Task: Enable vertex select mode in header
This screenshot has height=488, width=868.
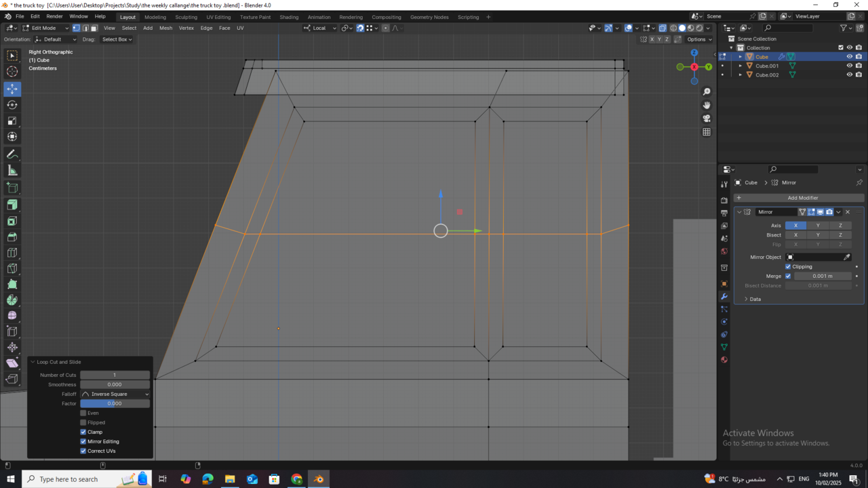Action: (77, 28)
